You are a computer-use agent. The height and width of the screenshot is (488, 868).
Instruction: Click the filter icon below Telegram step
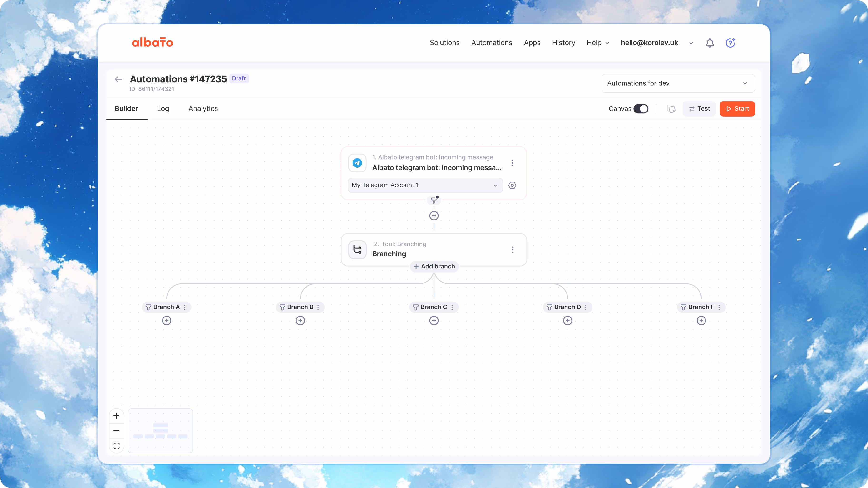tap(434, 200)
